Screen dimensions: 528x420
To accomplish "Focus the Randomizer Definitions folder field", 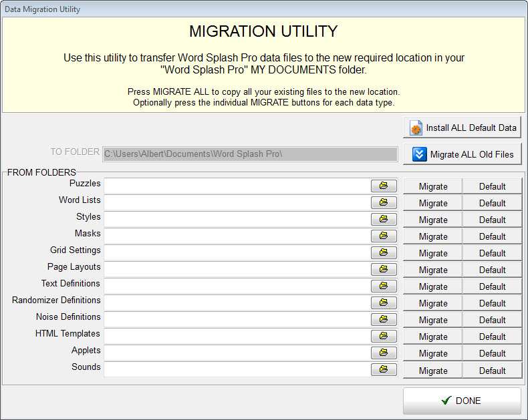I will (237, 302).
